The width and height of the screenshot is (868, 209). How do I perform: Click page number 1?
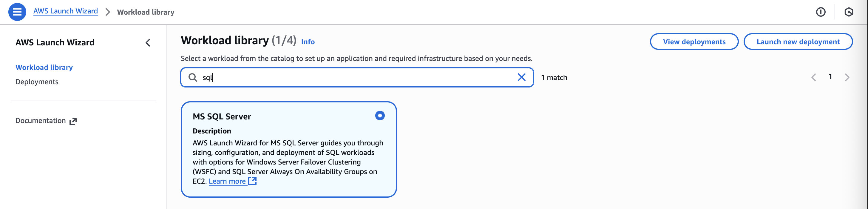click(830, 77)
